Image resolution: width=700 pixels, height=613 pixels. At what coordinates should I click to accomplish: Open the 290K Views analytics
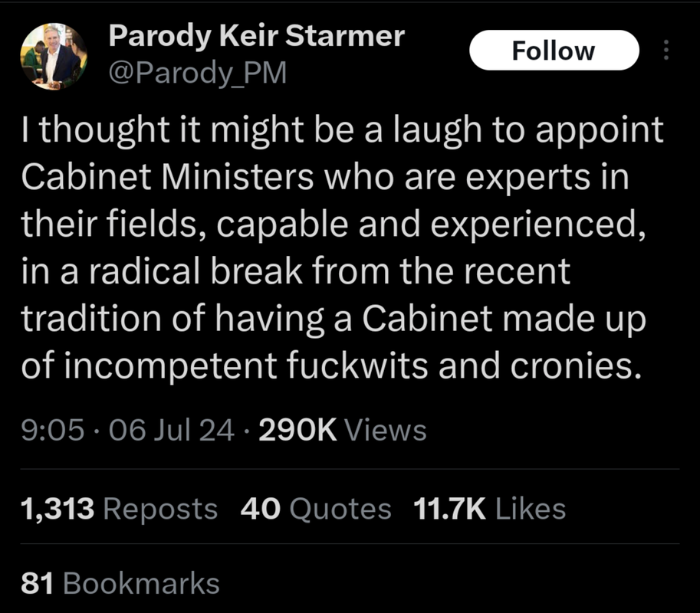click(x=343, y=430)
